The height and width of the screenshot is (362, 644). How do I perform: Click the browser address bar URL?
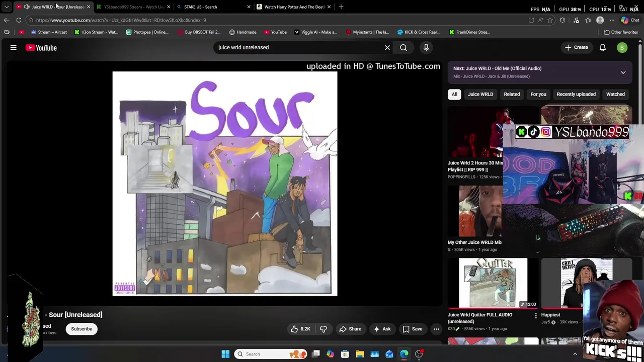(121, 20)
